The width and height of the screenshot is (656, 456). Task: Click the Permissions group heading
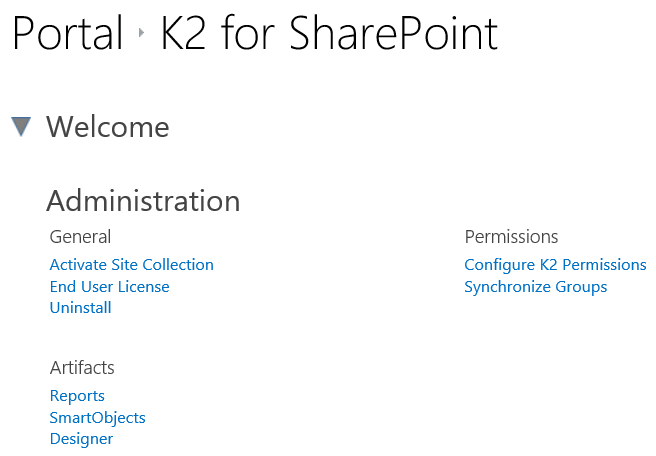pyautogui.click(x=511, y=237)
